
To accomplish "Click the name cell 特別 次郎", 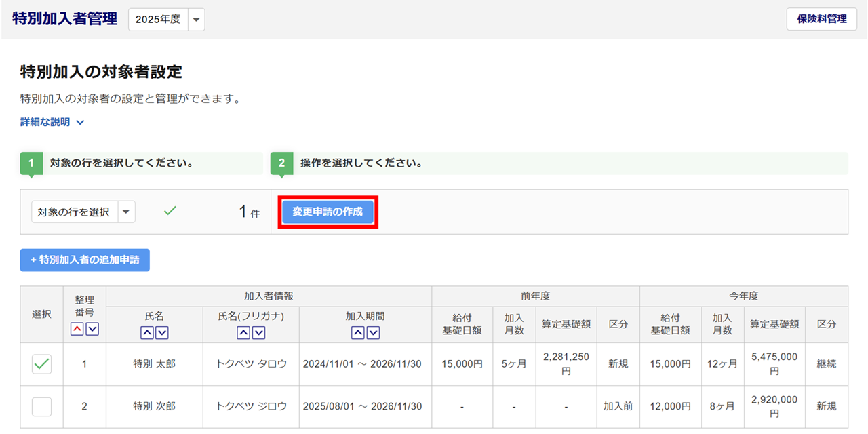I will coord(154,407).
